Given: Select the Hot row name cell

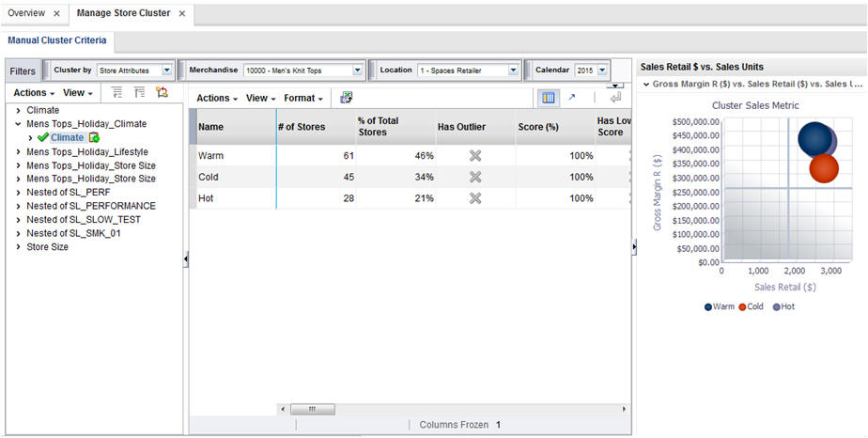Looking at the screenshot, I should coord(236,197).
